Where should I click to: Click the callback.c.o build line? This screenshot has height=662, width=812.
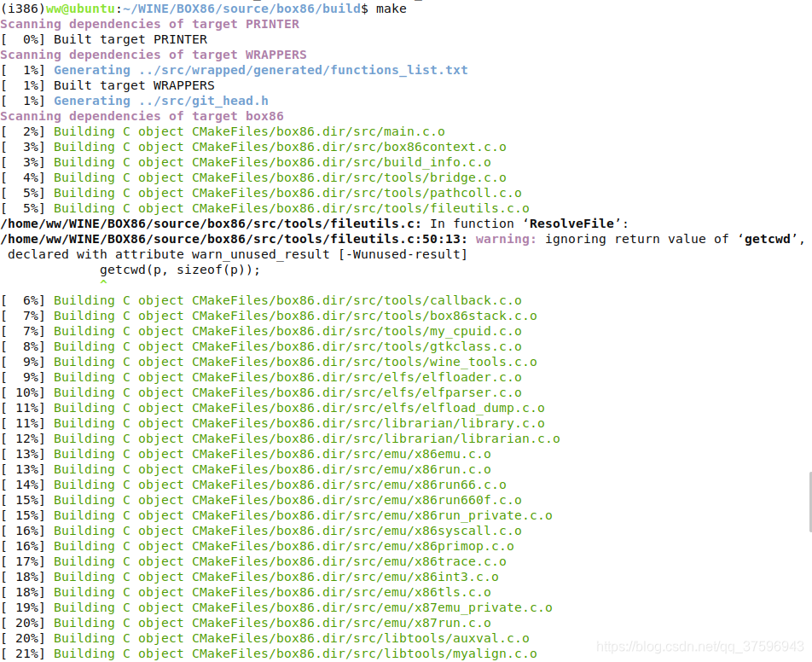(261, 300)
